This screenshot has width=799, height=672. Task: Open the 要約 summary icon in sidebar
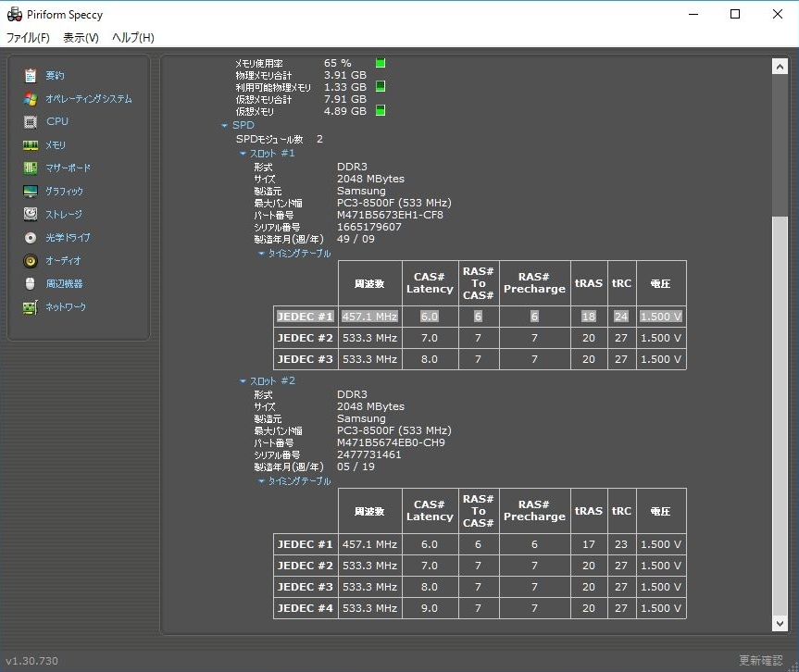click(x=31, y=75)
